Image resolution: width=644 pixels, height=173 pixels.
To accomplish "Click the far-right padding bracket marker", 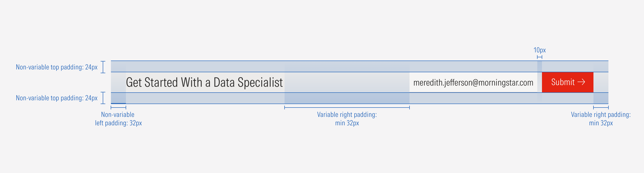I will [x=600, y=107].
